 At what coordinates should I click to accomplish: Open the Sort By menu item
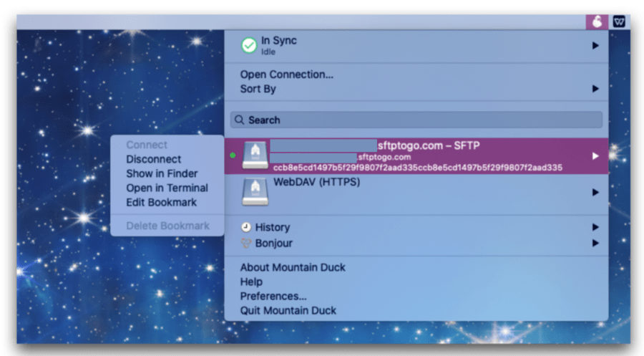258,89
